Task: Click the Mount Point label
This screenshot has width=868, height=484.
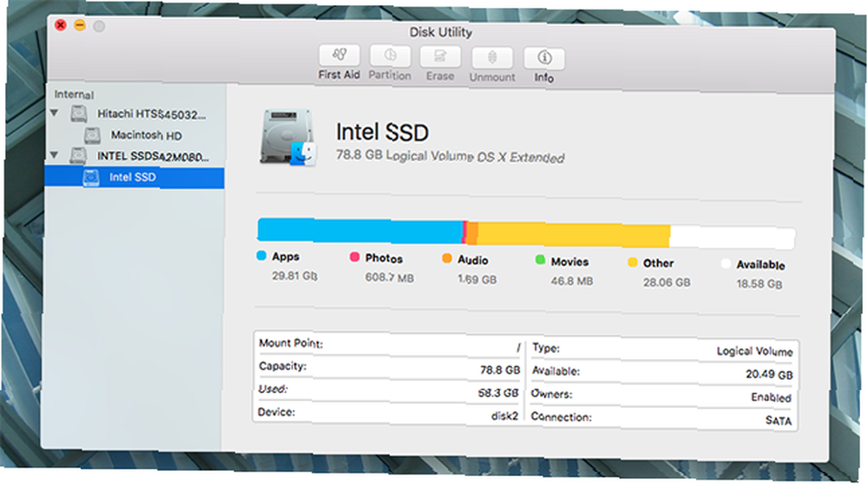Action: point(291,343)
